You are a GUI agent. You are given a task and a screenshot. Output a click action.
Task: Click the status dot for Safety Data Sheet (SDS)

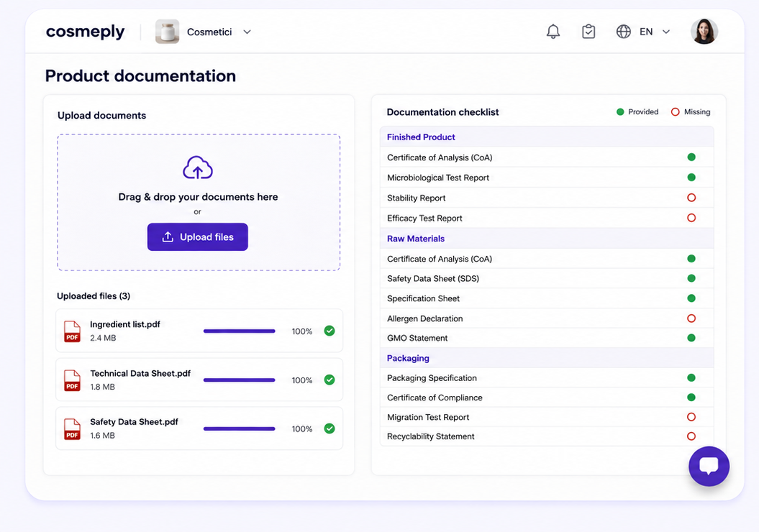691,278
